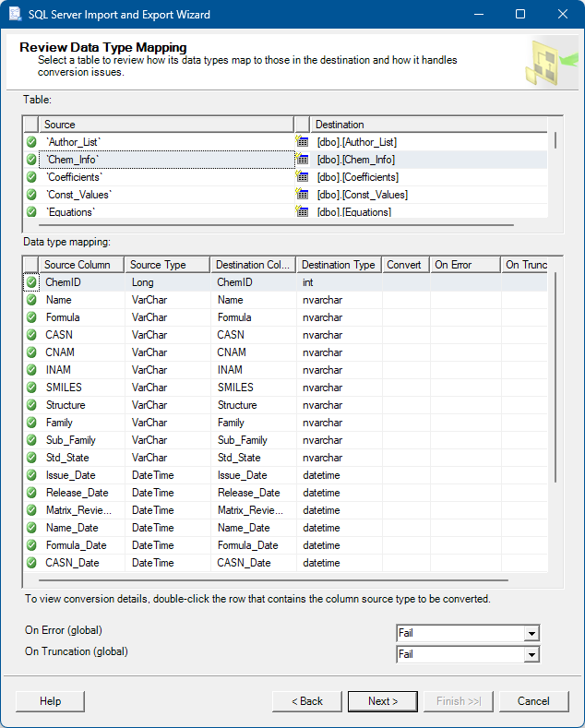Click VarChar source type in Std_State row
This screenshot has width=585, height=728.
[x=168, y=458]
